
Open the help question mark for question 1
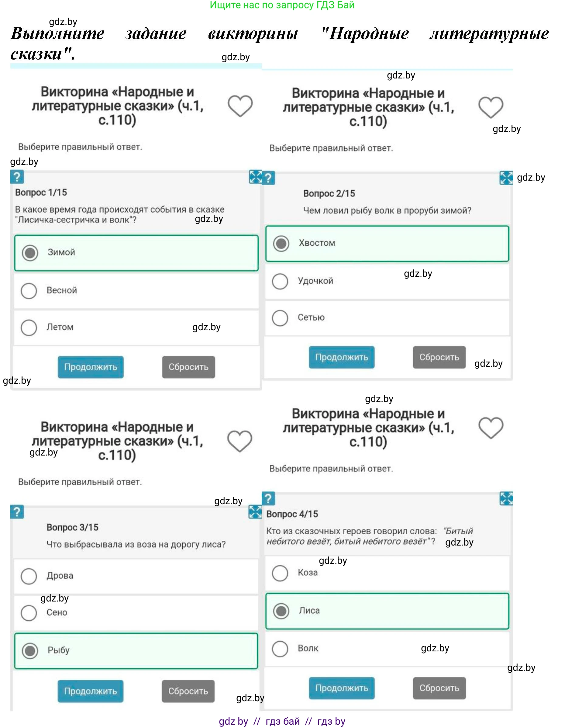coord(17,177)
